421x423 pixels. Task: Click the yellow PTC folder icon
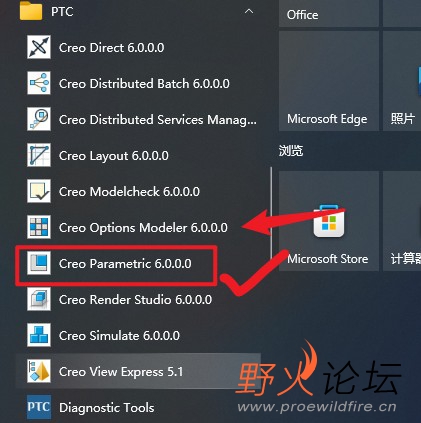[x=31, y=11]
